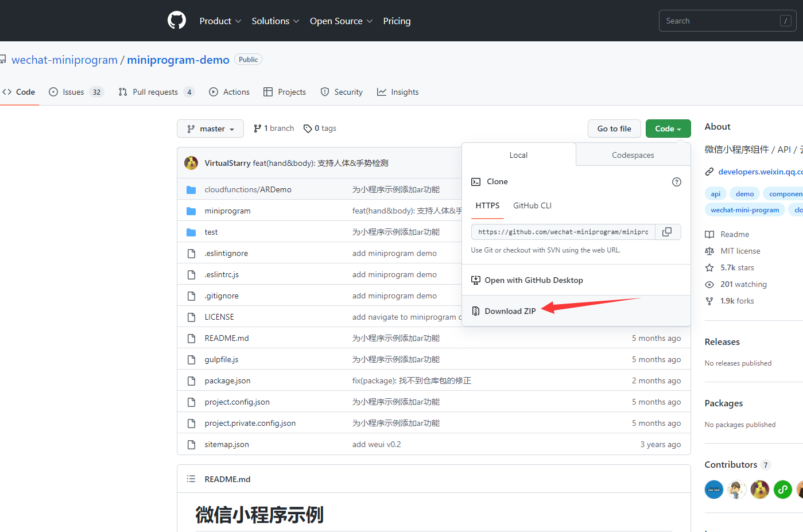Image resolution: width=803 pixels, height=532 pixels.
Task: Switch to the Projects tab
Action: (285, 92)
